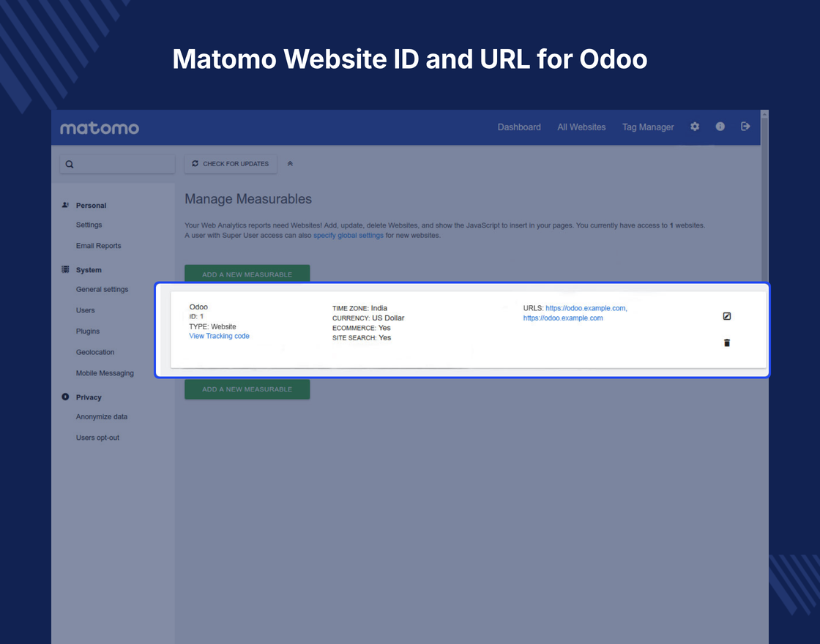Collapse using the double chevron up icon
Screen dimensions: 820x644
290,164
